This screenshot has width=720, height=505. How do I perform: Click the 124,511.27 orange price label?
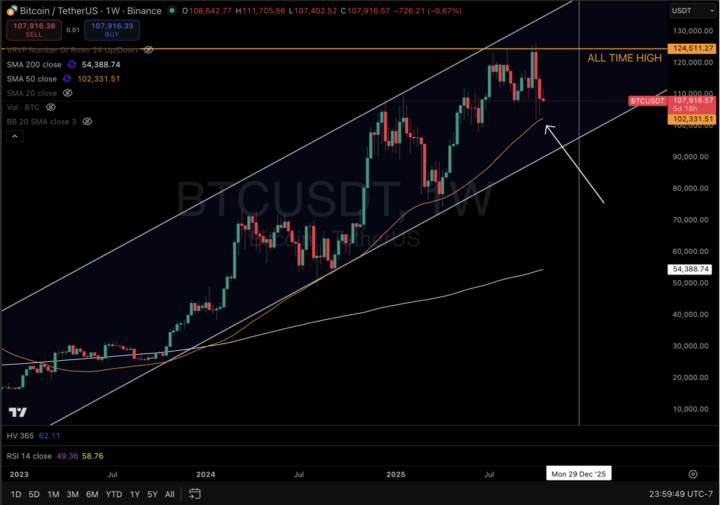692,48
